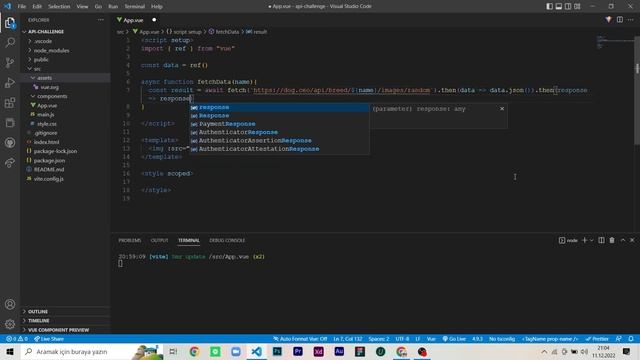The width and height of the screenshot is (640, 360).
Task: Open the File menu
Action: coord(22,7)
